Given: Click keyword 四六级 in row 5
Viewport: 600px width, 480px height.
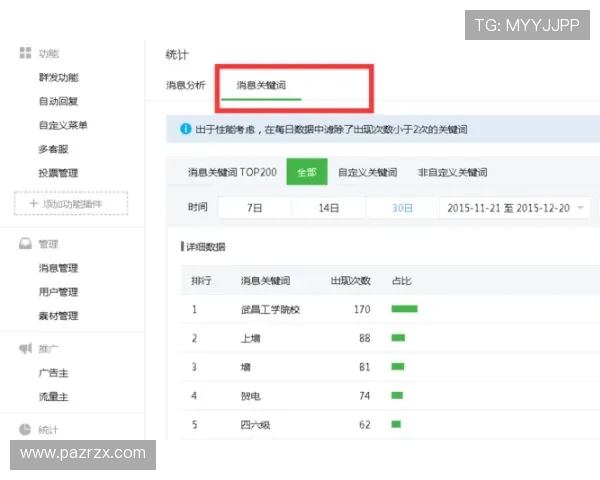Looking at the screenshot, I should (255, 424).
